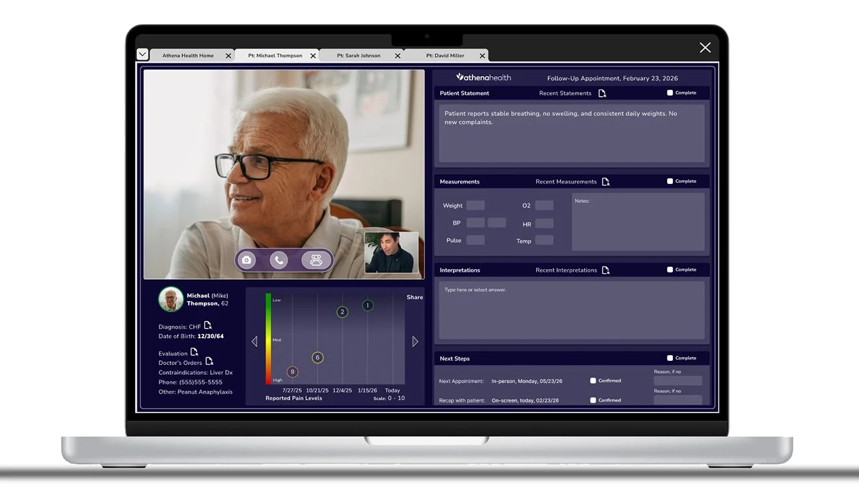Mark Next Steps section as Complete
Screen dimensions: 859x504
(x=670, y=358)
